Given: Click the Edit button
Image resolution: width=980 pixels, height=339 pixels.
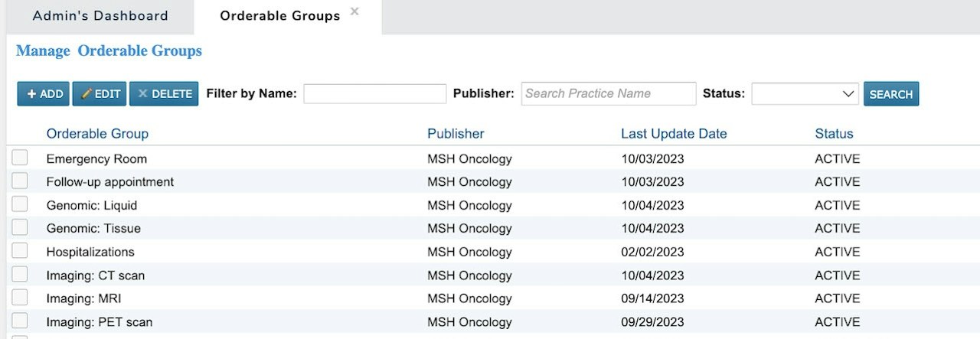Looking at the screenshot, I should (x=100, y=94).
